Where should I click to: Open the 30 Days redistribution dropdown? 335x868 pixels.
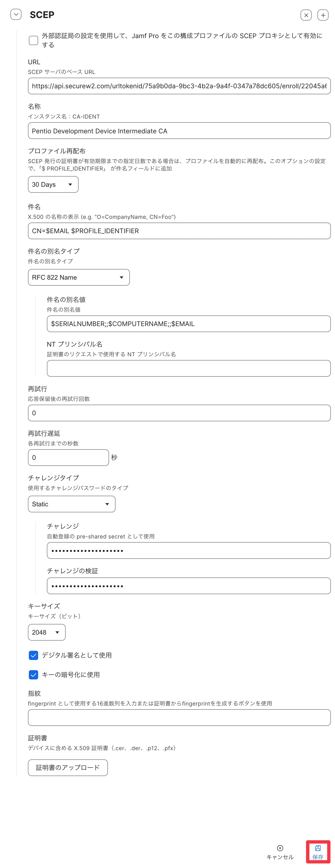[53, 184]
